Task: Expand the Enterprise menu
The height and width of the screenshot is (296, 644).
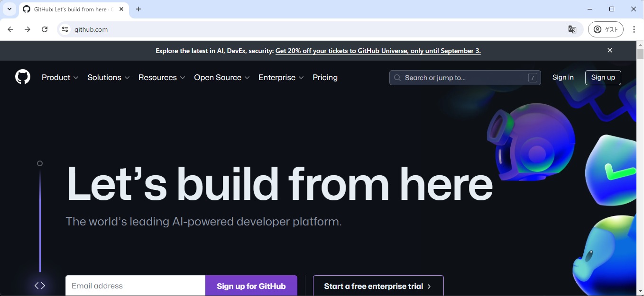Action: click(281, 77)
